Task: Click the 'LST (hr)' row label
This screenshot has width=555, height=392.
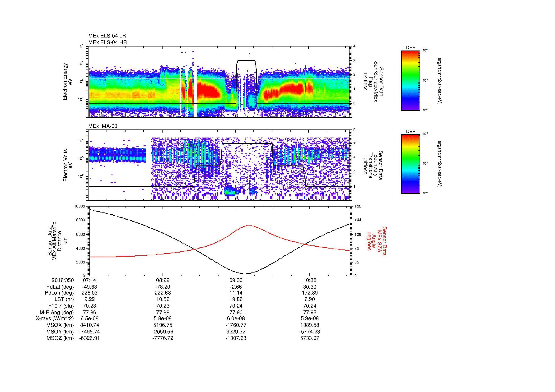Action: click(x=64, y=300)
